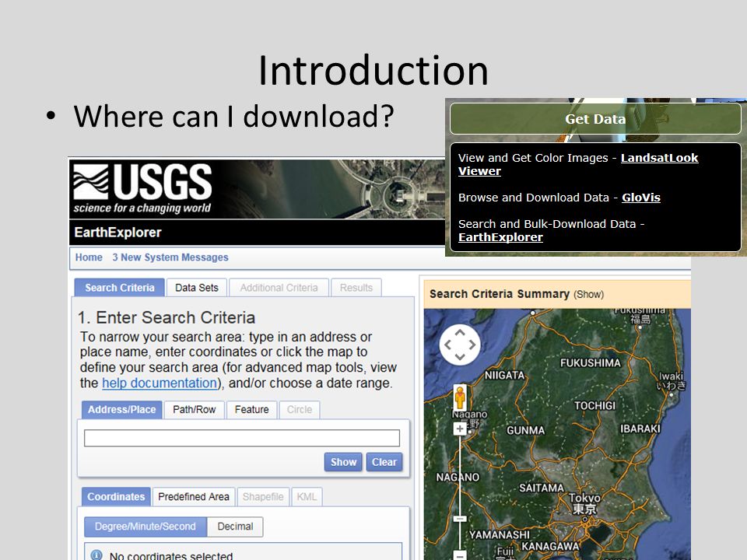Select the Feature tab
This screenshot has width=747, height=560.
(251, 410)
